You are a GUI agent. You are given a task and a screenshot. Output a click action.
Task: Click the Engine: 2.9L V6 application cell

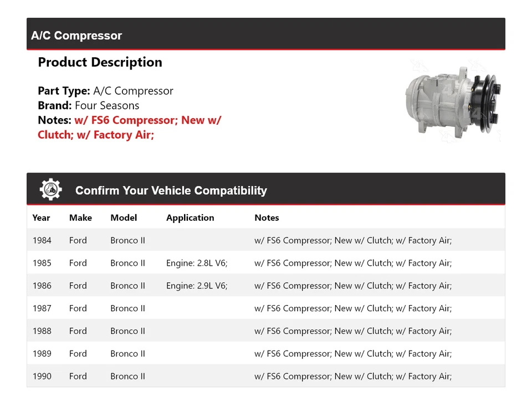[197, 286]
